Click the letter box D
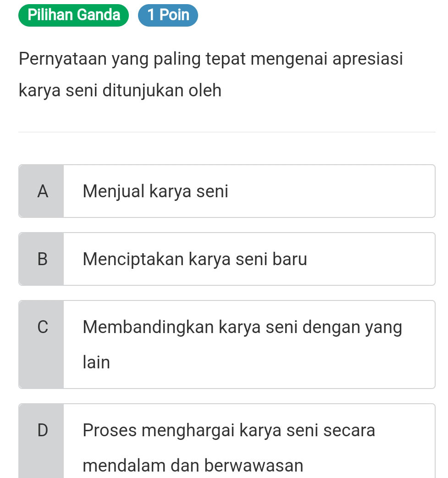The height and width of the screenshot is (478, 448). pos(41,430)
